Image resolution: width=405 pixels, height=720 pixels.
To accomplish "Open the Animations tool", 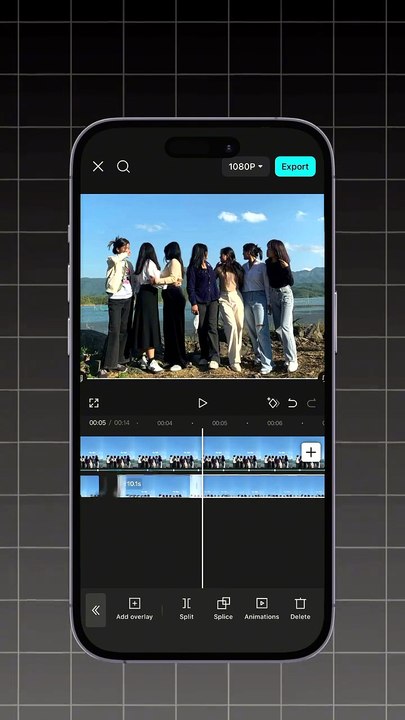I will (x=262, y=609).
